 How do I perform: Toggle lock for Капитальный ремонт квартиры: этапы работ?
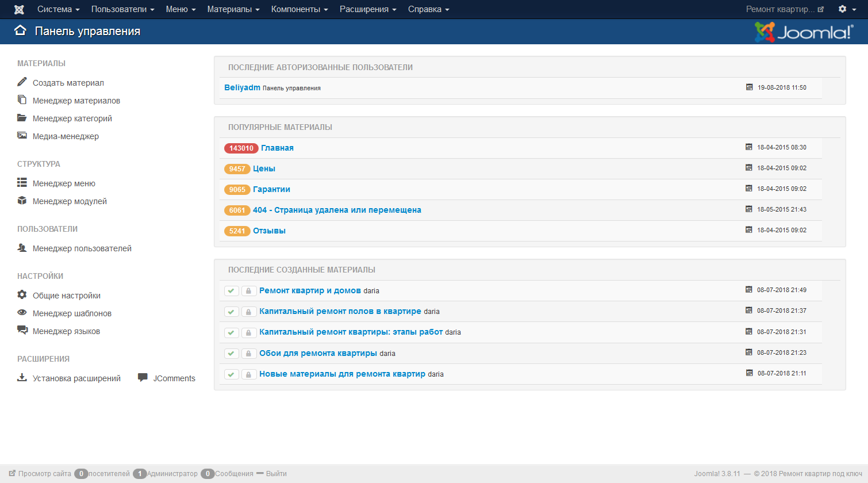tap(248, 332)
